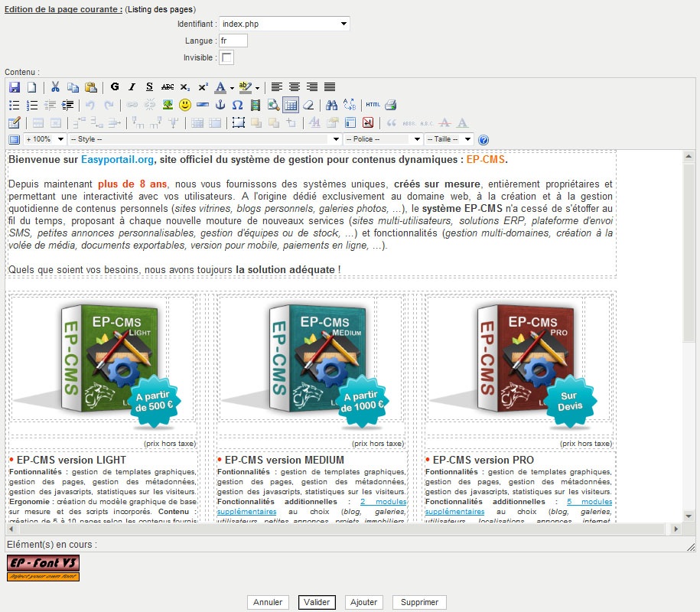Insert a smiley emoticon
This screenshot has width=700, height=612.
click(x=185, y=105)
